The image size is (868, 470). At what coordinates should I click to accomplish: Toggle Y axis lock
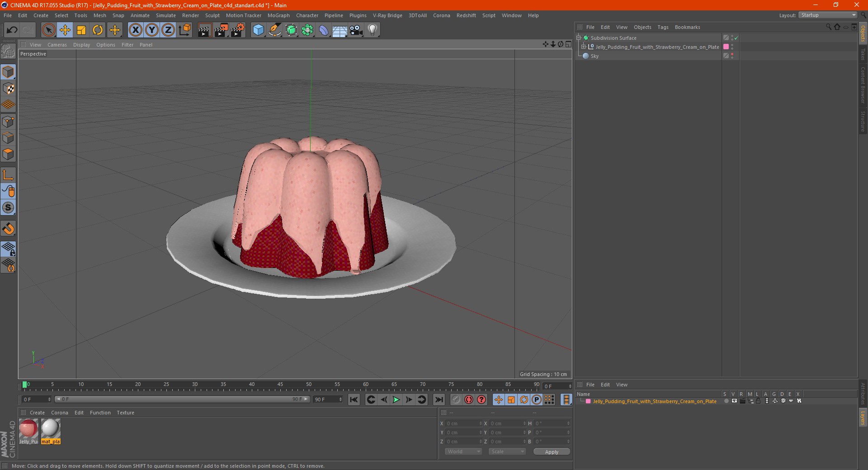[152, 30]
